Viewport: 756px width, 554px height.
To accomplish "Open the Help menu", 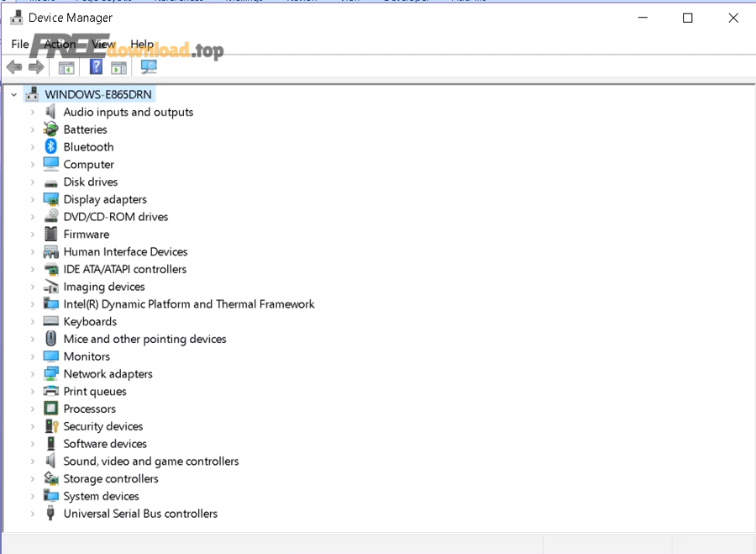I will pos(142,44).
